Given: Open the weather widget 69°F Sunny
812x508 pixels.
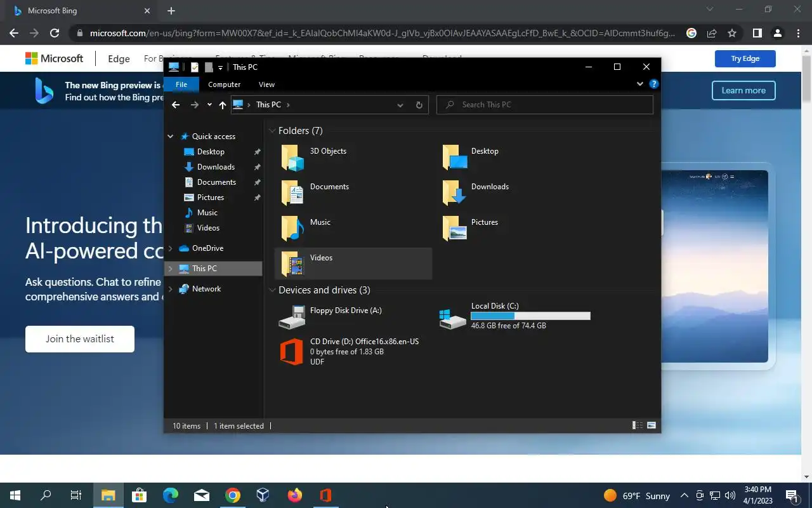Looking at the screenshot, I should click(636, 495).
